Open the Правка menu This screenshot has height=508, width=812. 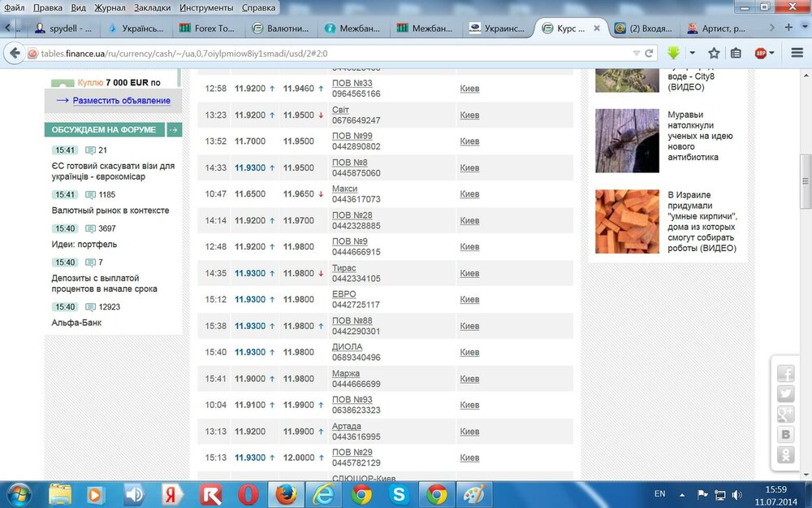pos(48,8)
